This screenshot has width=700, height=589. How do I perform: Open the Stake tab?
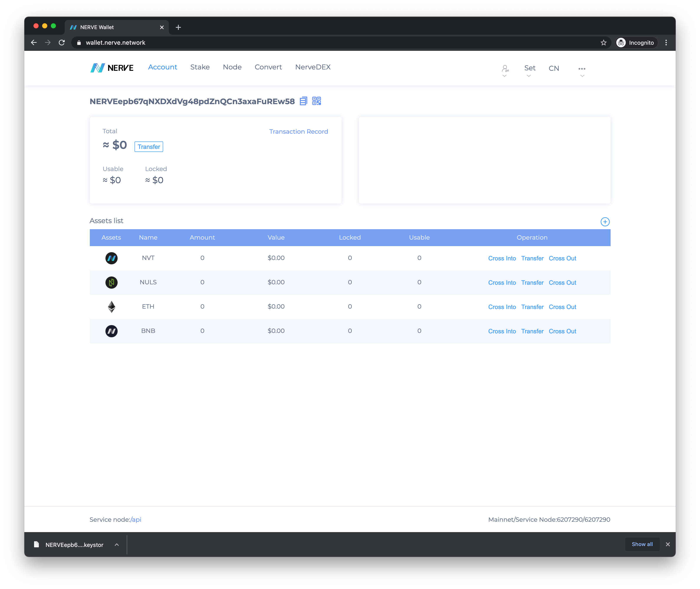[200, 67]
